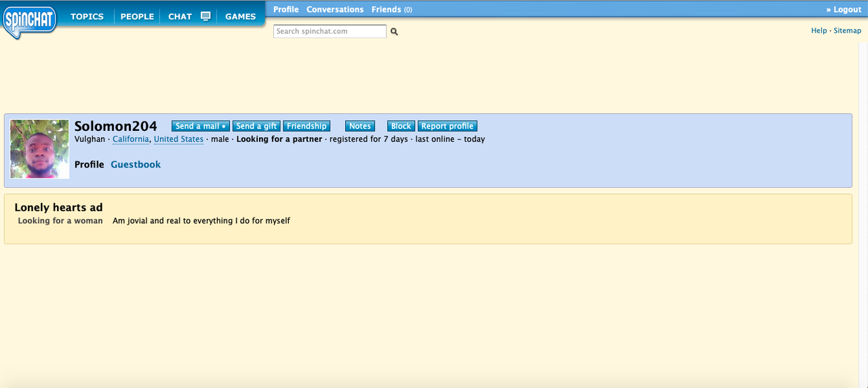868x388 pixels.
Task: Open the People menu
Action: pos(137,16)
